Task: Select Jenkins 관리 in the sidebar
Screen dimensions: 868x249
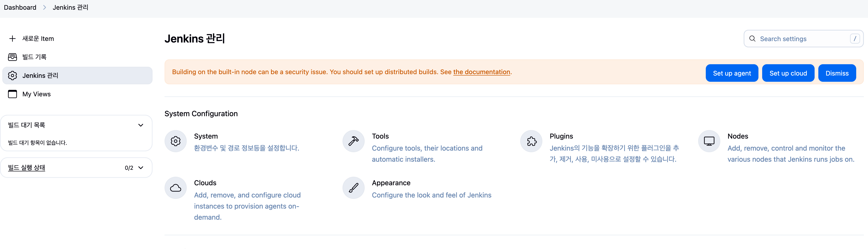Action: tap(77, 76)
